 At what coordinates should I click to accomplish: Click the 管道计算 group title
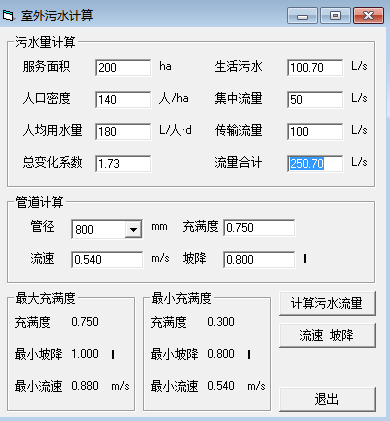point(39,202)
